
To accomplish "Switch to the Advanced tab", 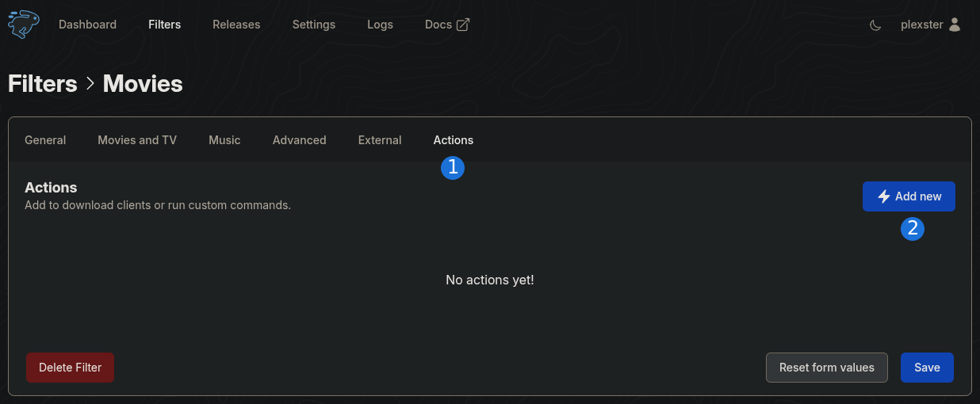I will [x=300, y=140].
